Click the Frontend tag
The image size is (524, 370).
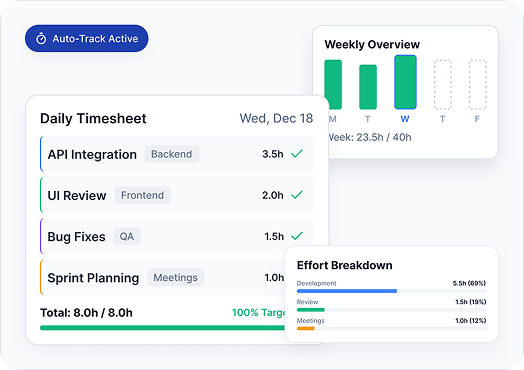pos(143,195)
